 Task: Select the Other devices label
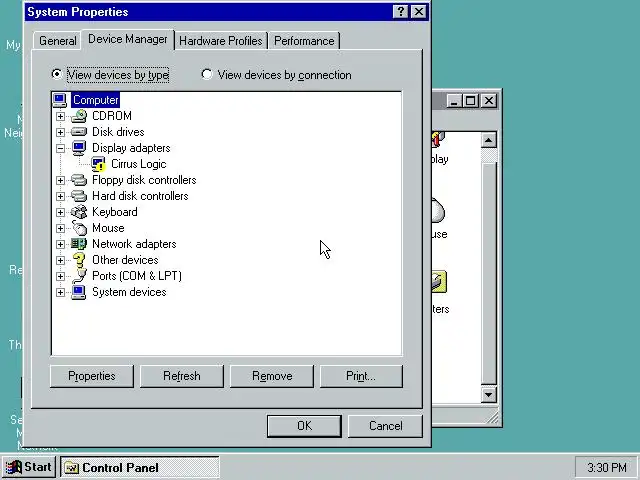(x=125, y=260)
